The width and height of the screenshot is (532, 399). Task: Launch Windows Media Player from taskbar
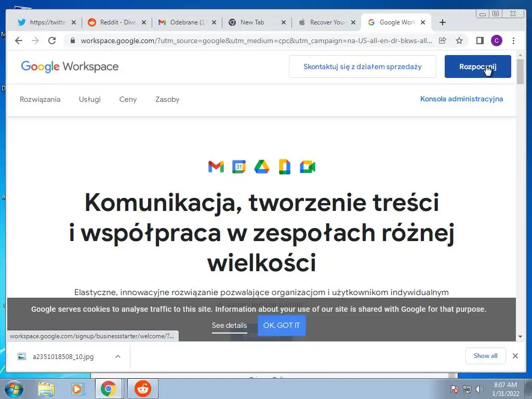pos(77,389)
